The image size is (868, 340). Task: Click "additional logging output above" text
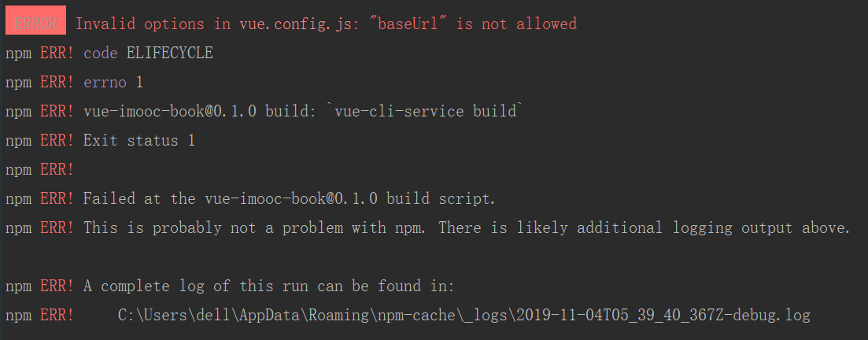point(713,228)
